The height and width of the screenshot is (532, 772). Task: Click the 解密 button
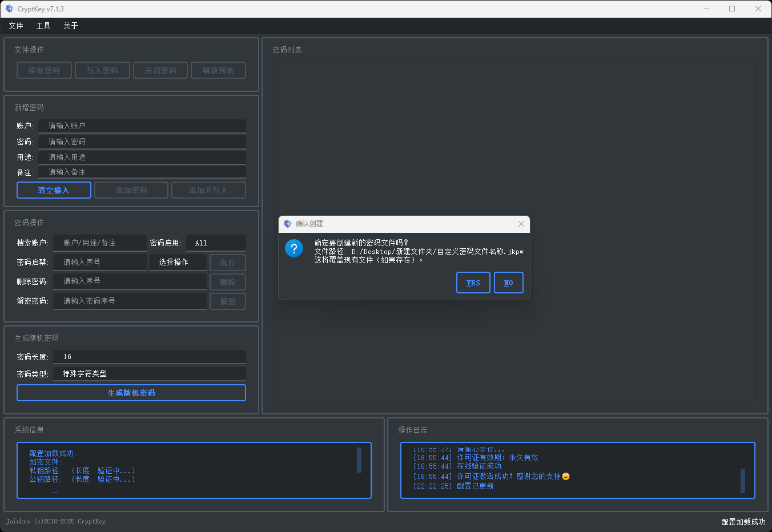pyautogui.click(x=228, y=301)
